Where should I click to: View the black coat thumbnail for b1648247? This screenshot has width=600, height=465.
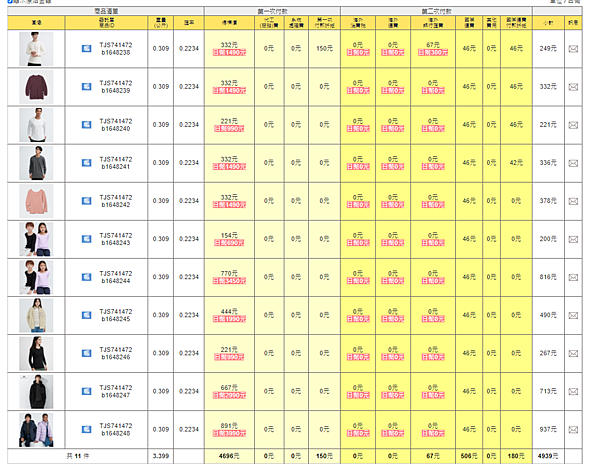click(36, 392)
